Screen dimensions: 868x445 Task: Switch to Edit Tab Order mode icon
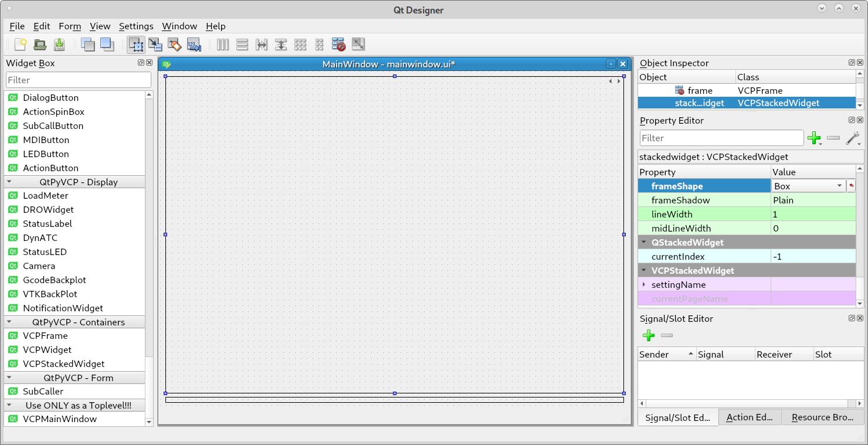194,44
